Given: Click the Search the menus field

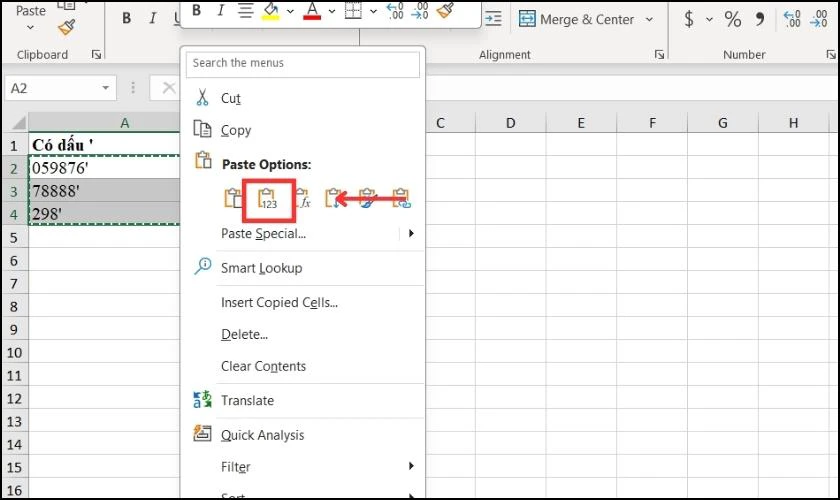Looking at the screenshot, I should click(x=303, y=63).
